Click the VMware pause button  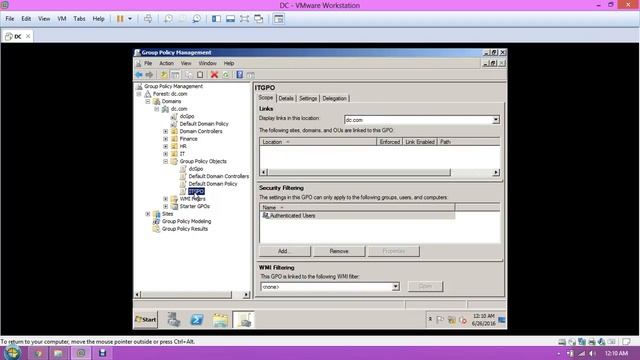[120, 19]
